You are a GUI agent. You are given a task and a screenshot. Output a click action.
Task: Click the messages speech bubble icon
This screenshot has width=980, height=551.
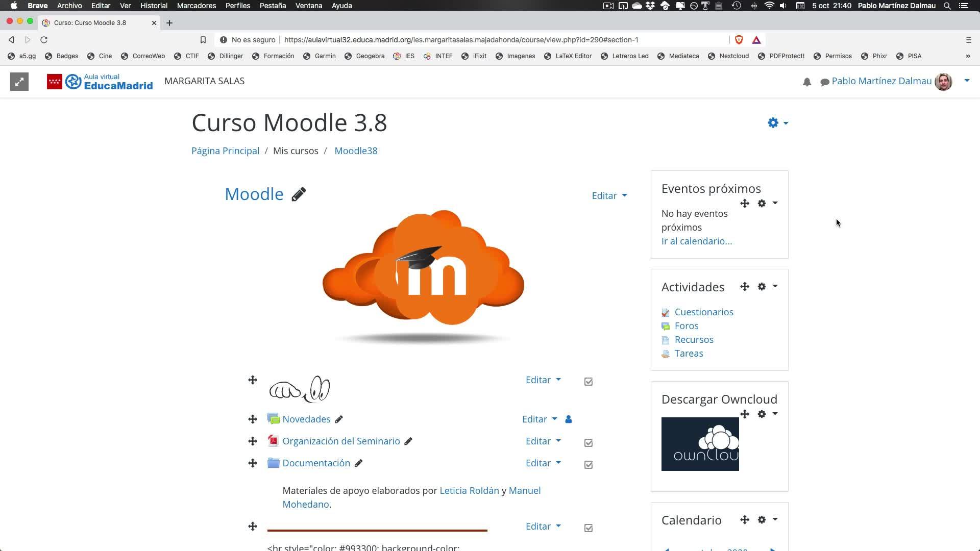click(x=824, y=82)
